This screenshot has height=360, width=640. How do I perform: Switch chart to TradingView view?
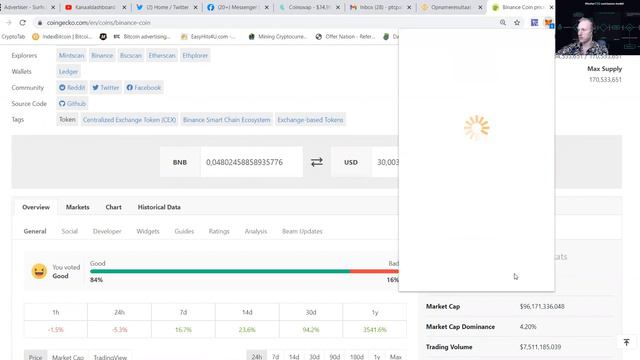pyautogui.click(x=110, y=357)
